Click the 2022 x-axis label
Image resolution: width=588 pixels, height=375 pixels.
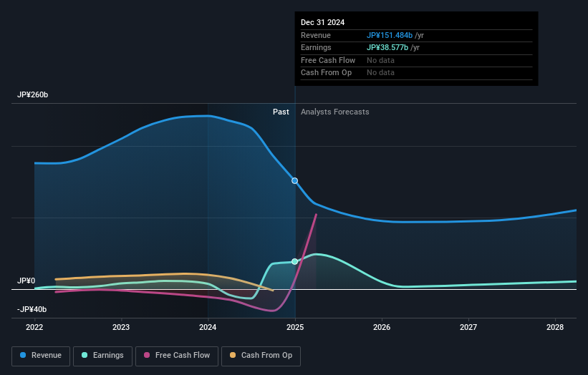[34, 327]
